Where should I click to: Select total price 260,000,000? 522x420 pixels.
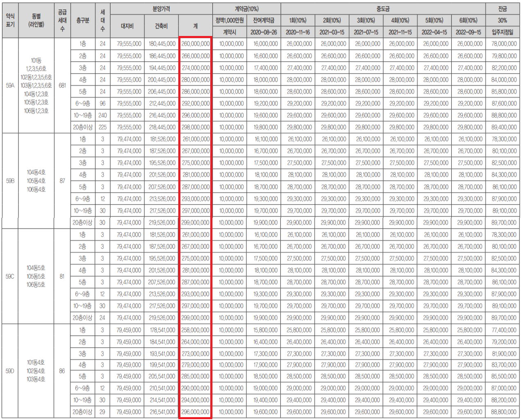(196, 44)
